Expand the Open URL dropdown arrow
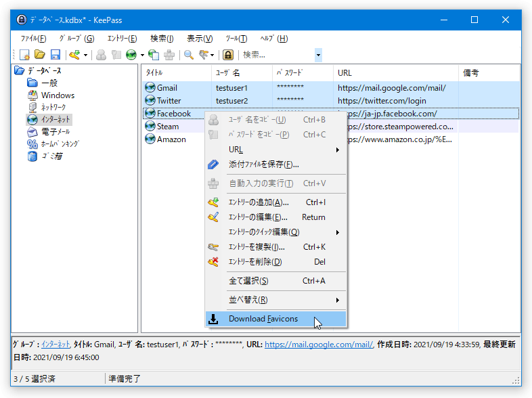 [142, 55]
